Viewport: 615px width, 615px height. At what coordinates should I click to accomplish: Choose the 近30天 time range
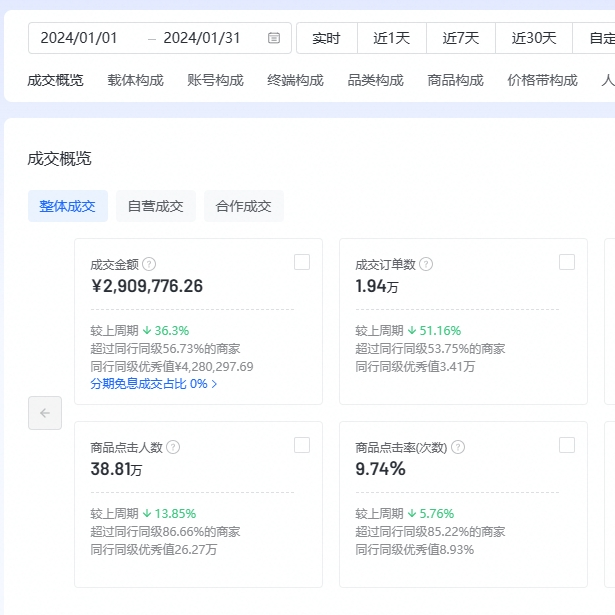pos(534,38)
